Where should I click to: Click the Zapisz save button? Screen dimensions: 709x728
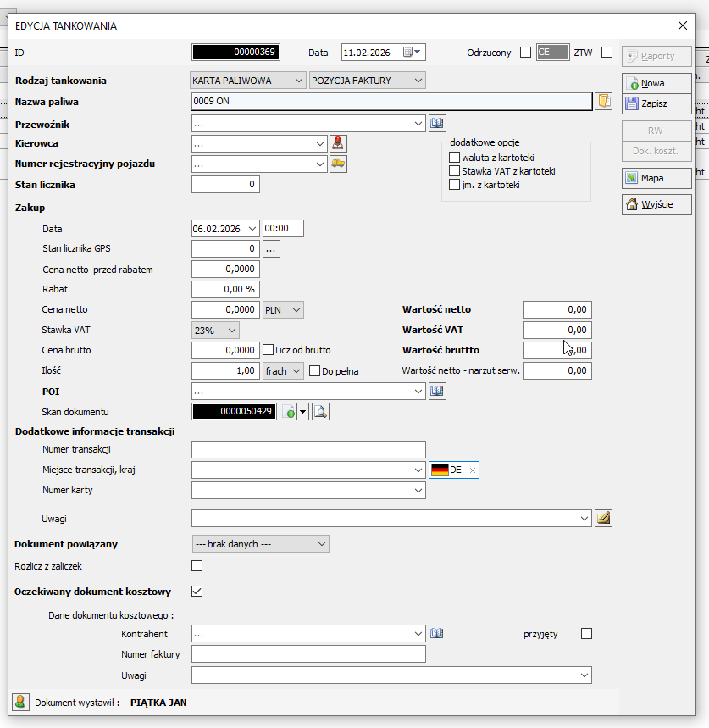[655, 104]
